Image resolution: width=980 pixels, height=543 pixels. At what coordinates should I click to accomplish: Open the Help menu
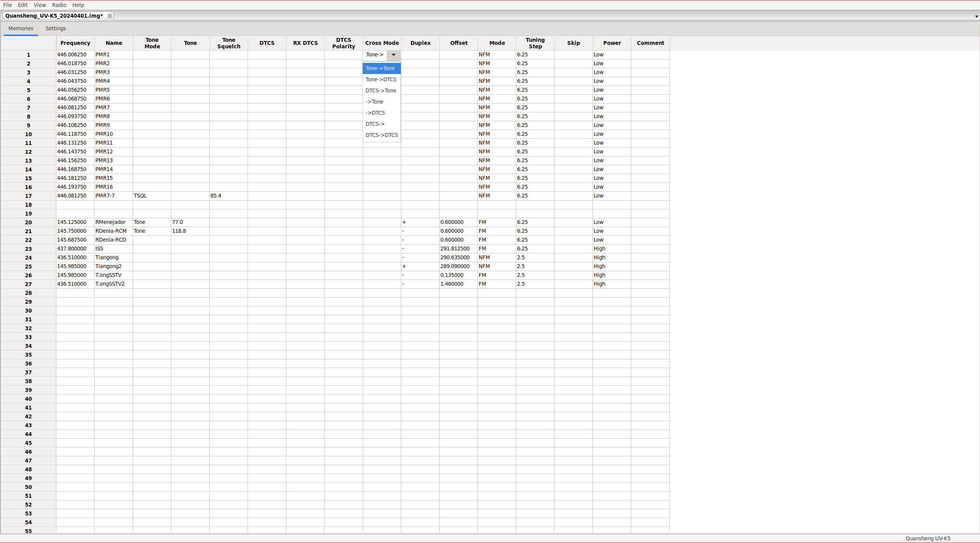78,5
